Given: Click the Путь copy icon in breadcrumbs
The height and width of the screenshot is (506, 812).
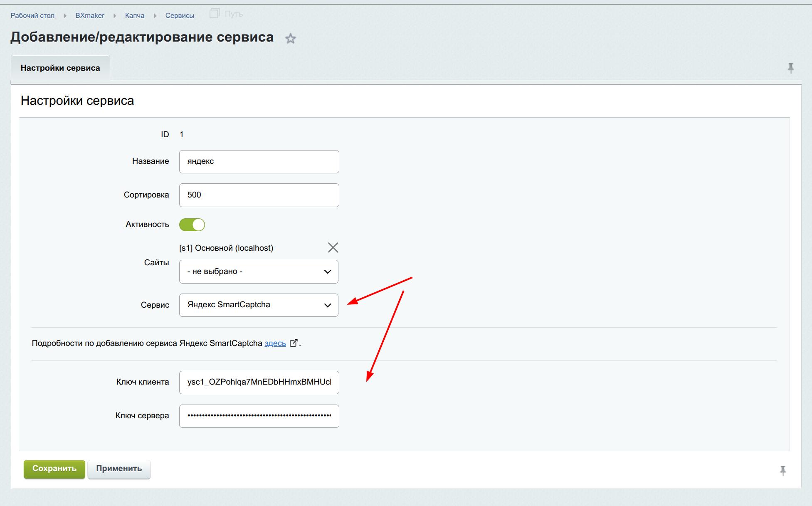Looking at the screenshot, I should click(214, 13).
